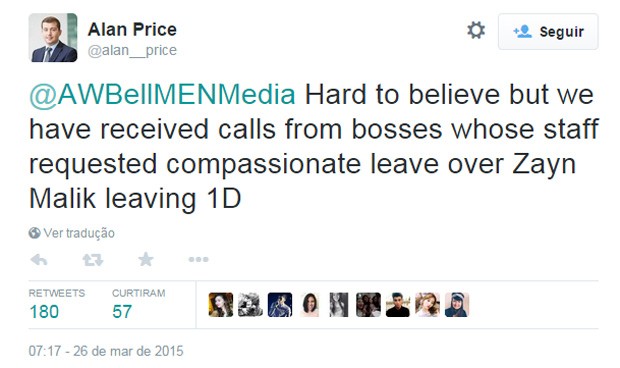Open Alan Price's profile picture
Viewport: 620px width, 368px height.
[53, 38]
